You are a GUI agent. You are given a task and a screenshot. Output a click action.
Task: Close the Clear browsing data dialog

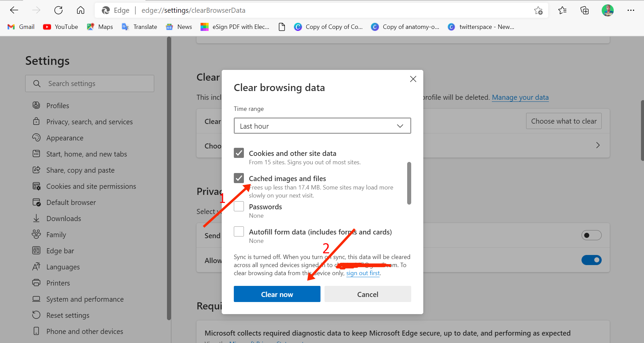413,79
